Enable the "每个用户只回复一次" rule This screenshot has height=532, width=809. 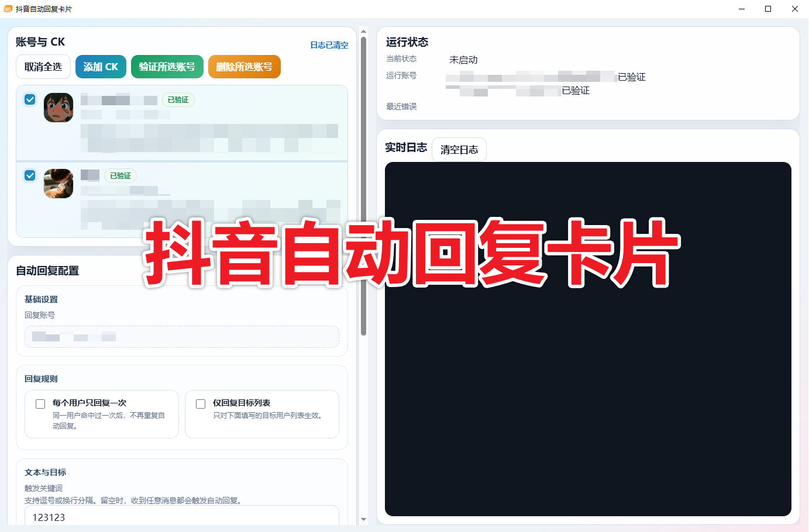pyautogui.click(x=40, y=403)
